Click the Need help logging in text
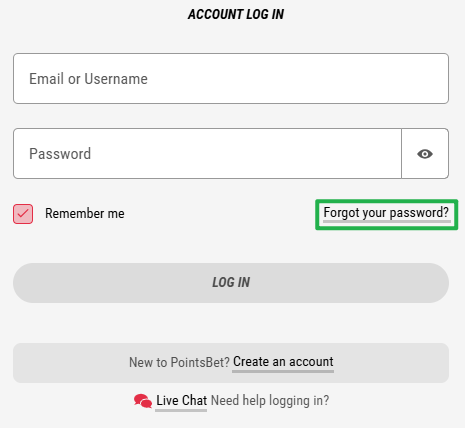This screenshot has height=428, width=465. (270, 400)
